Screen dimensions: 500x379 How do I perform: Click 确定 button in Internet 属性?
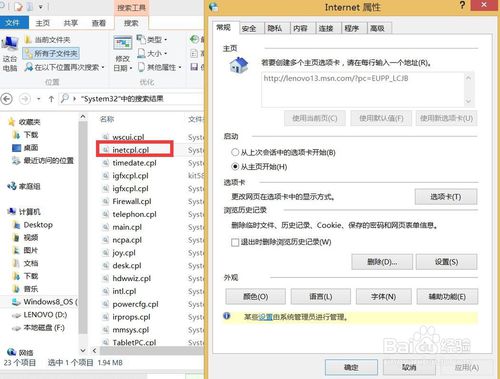click(351, 367)
